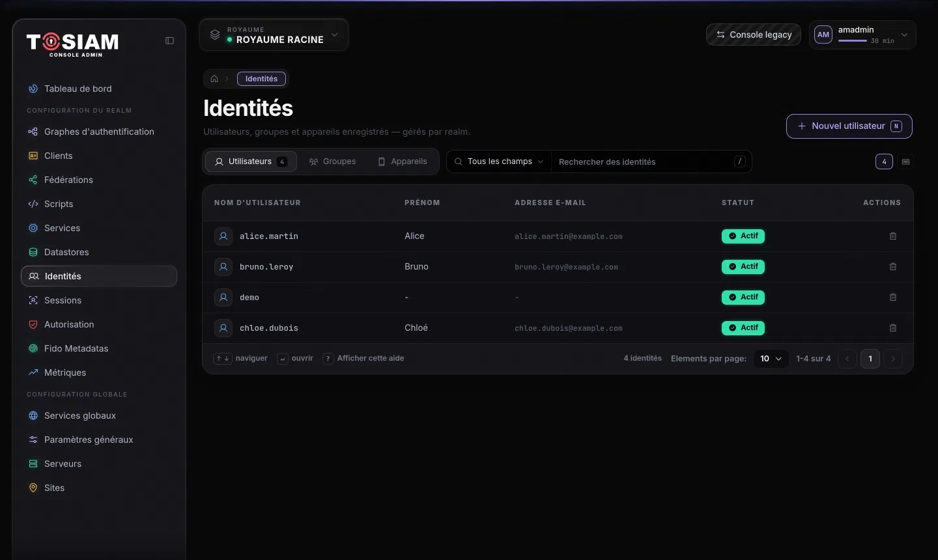Click the next page arrow
The height and width of the screenshot is (560, 938).
893,359
